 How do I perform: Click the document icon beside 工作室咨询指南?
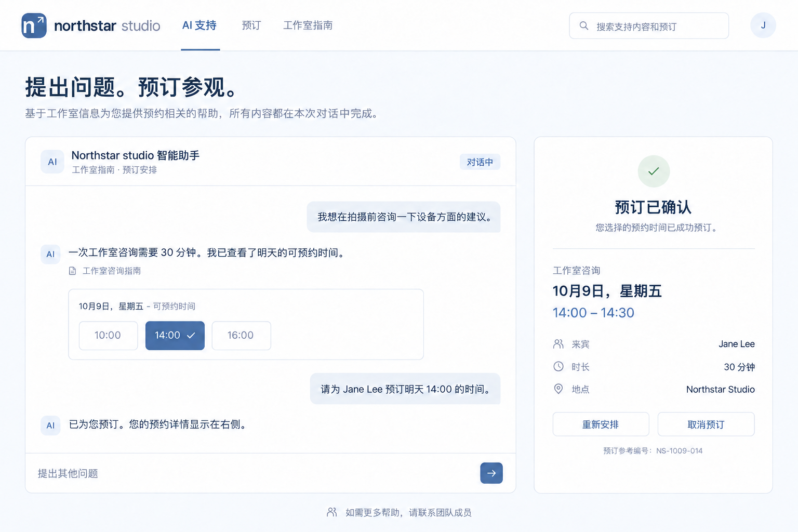click(73, 271)
